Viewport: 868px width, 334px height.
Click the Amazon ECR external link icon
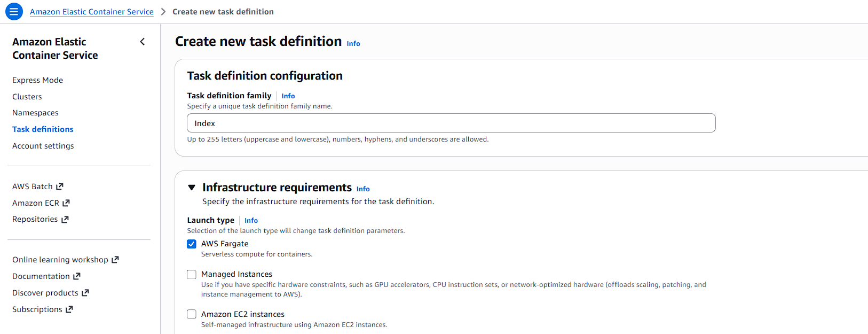(66, 203)
